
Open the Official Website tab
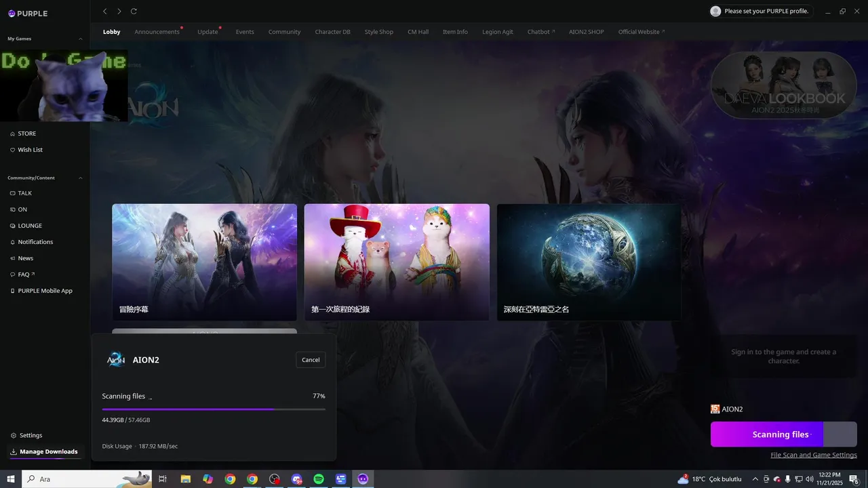point(642,32)
